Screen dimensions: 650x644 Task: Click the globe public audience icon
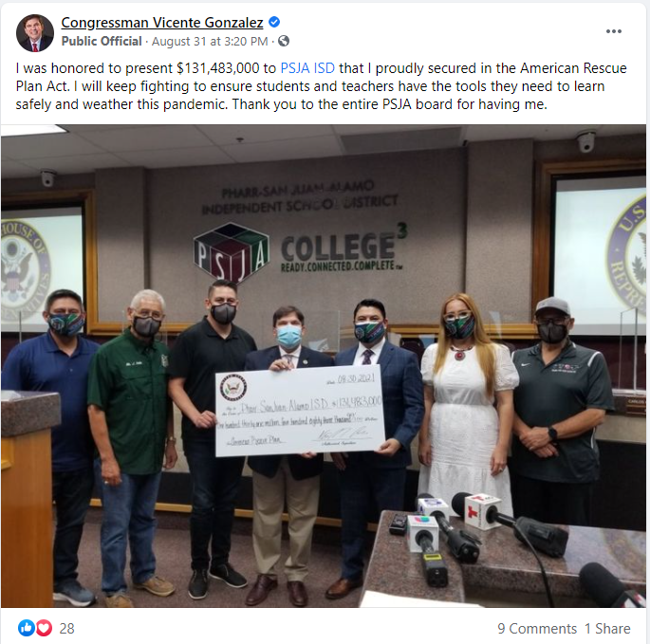pos(284,41)
